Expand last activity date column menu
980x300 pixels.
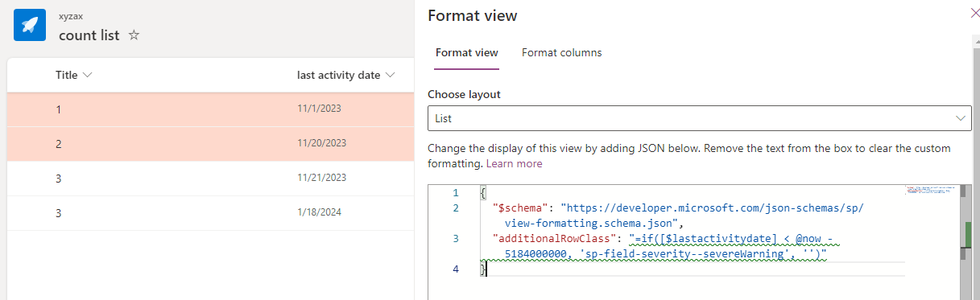click(x=390, y=75)
